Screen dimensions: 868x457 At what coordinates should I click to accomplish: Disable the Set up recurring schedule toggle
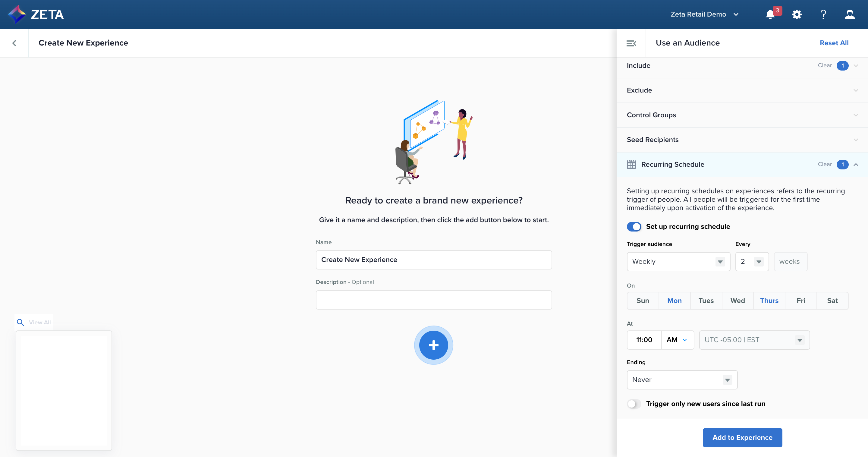(x=634, y=226)
